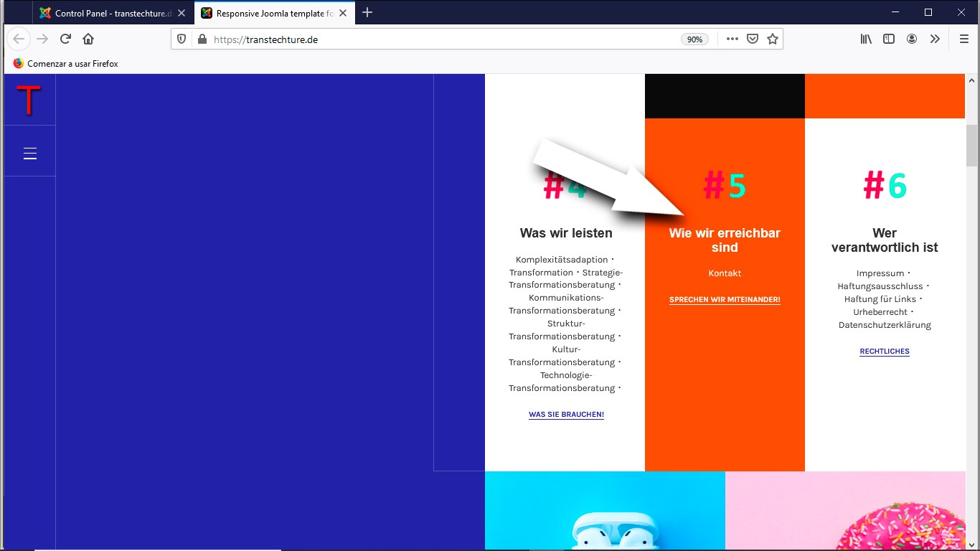
Task: Close the Control Panel tab
Action: pyautogui.click(x=182, y=13)
